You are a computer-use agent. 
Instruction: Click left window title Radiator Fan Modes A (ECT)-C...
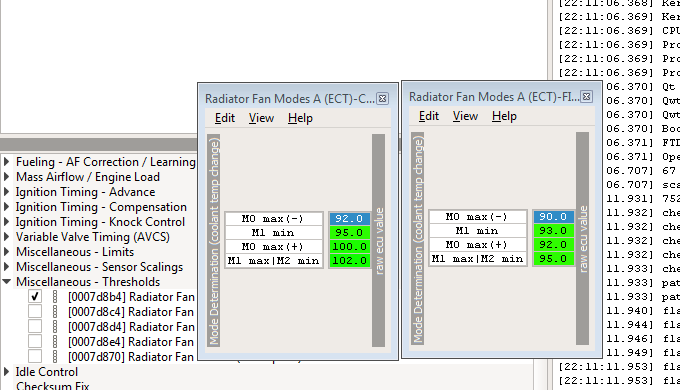point(289,99)
